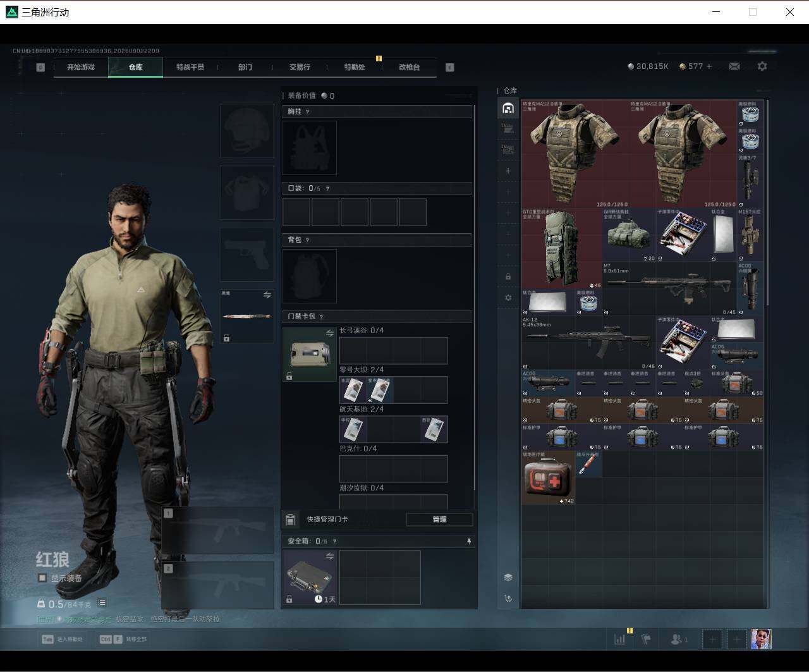Click the sort icon at warehouse sidebar bottom
This screenshot has width=809, height=672.
508,598
